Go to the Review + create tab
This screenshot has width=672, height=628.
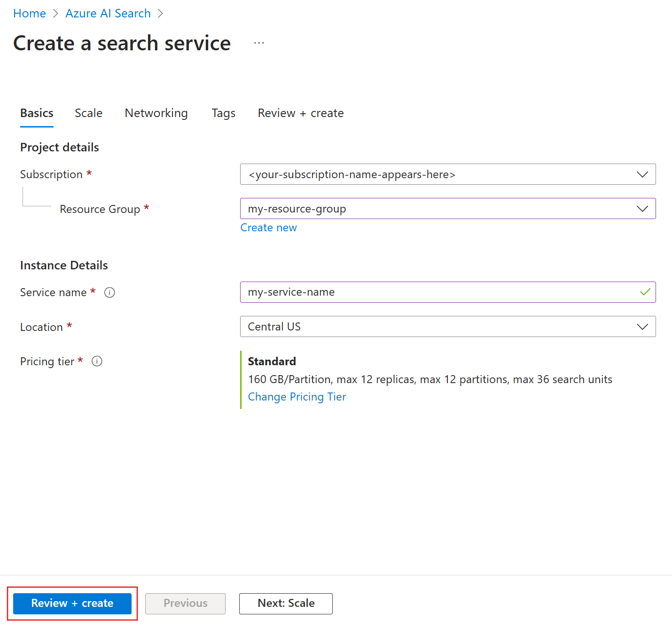pos(301,113)
